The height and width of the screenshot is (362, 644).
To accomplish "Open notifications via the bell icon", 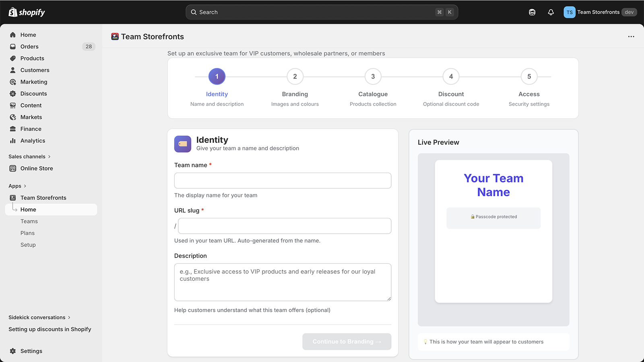I will (551, 12).
